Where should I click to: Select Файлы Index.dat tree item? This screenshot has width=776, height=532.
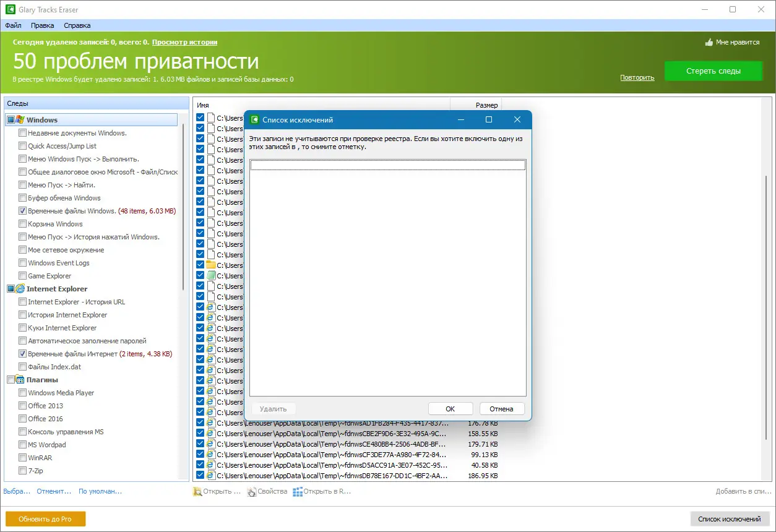[x=54, y=367]
